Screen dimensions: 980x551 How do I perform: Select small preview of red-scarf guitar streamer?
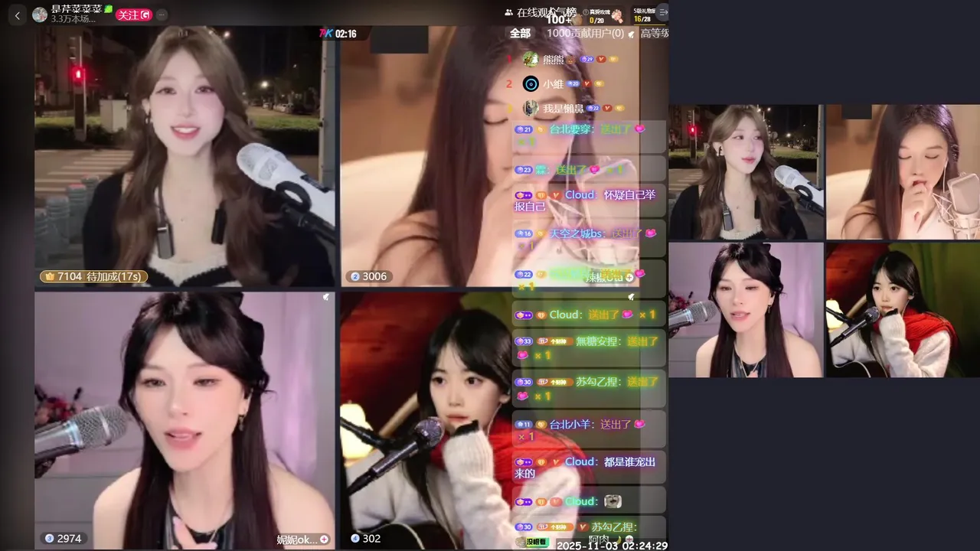(x=903, y=310)
